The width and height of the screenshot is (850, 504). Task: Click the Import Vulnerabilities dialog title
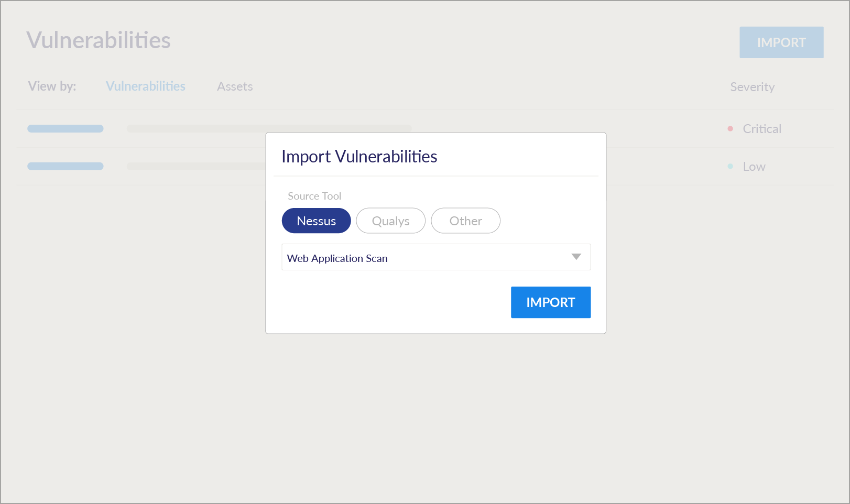click(x=359, y=157)
